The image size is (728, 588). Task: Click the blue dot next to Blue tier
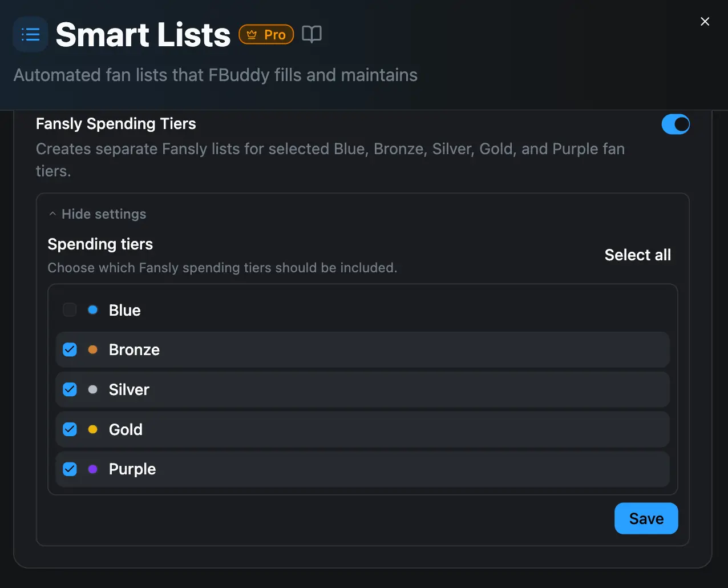coord(92,309)
